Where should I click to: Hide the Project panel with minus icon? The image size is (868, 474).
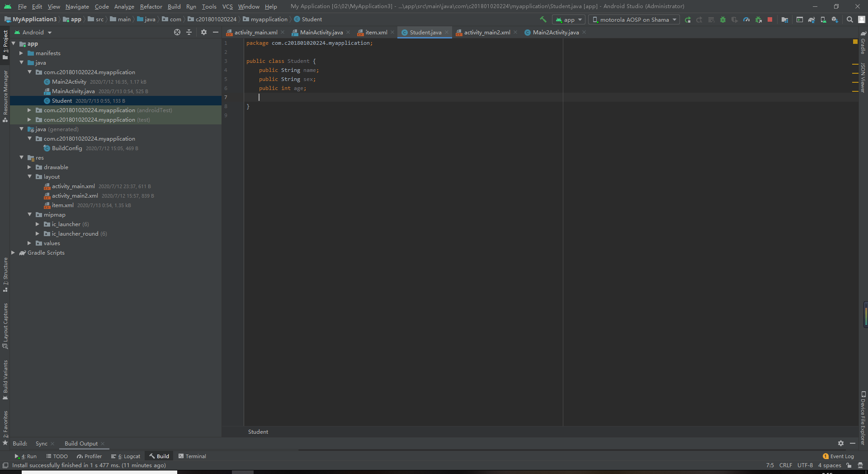(x=216, y=32)
